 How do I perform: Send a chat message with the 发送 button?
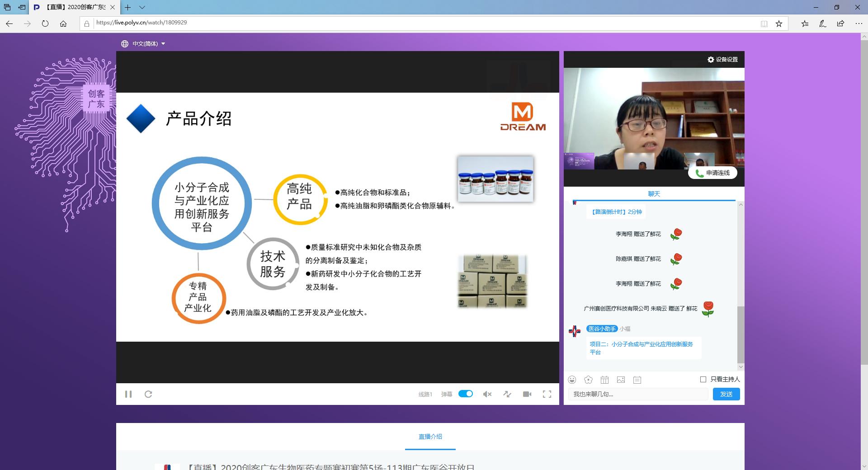[726, 394]
